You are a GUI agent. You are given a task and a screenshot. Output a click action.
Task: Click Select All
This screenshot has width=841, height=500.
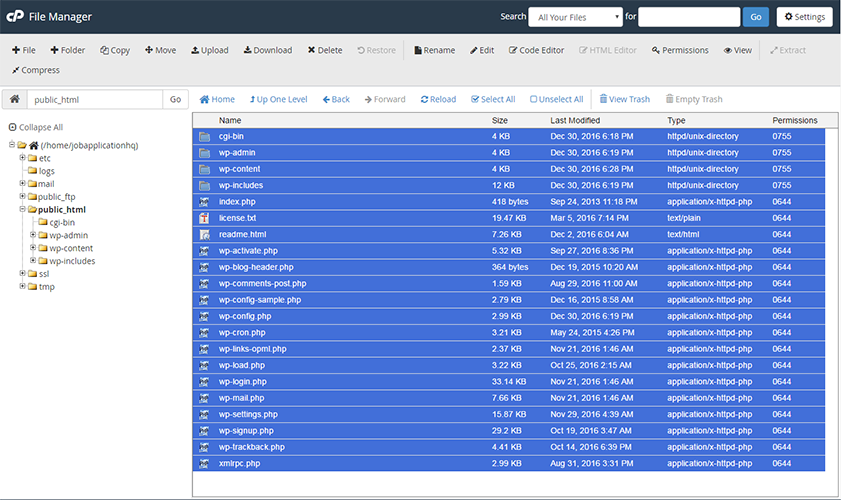(493, 99)
